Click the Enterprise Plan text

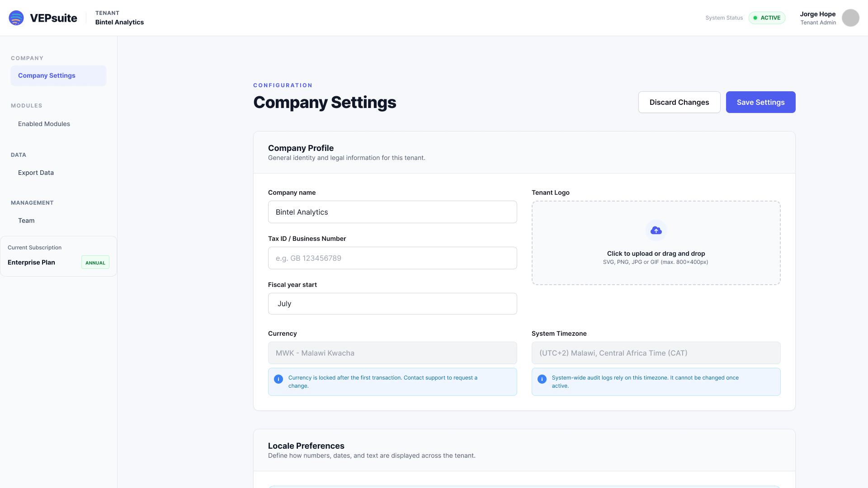click(31, 263)
